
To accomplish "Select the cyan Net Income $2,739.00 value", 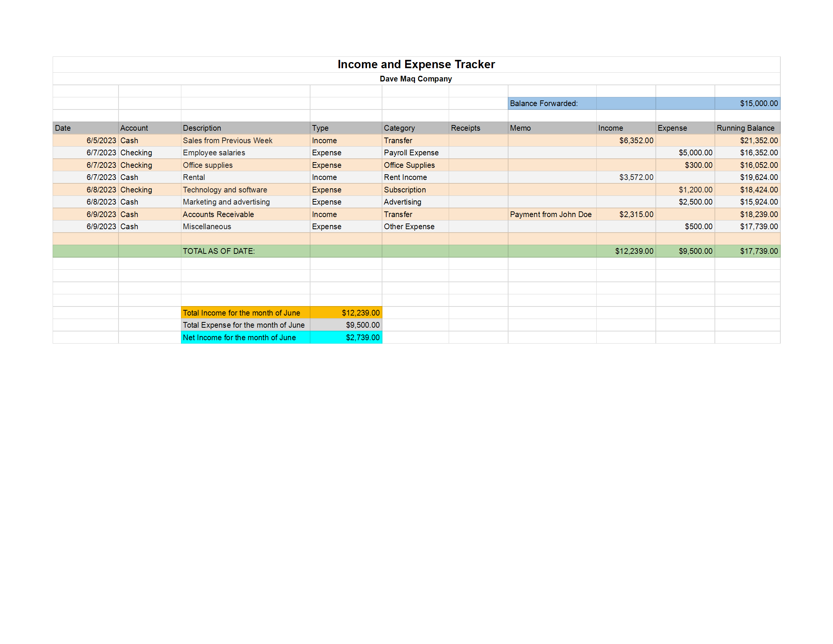I will pos(362,338).
